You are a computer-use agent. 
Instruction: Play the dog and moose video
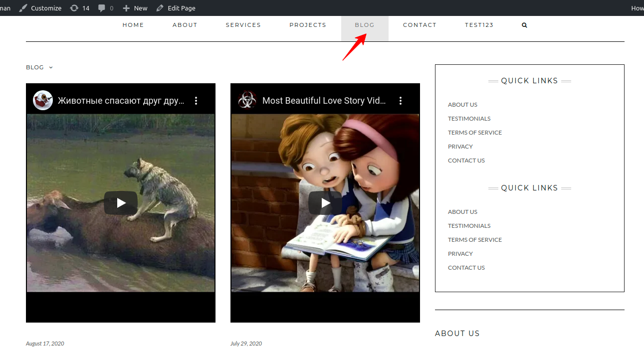121,203
